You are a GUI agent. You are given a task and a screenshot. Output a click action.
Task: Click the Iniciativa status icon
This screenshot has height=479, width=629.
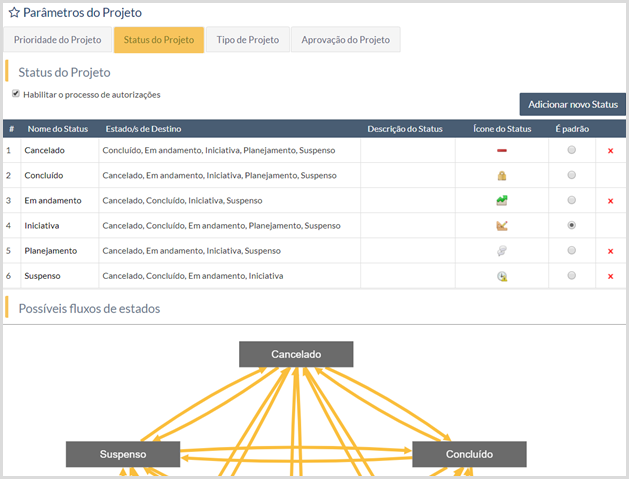tap(502, 225)
